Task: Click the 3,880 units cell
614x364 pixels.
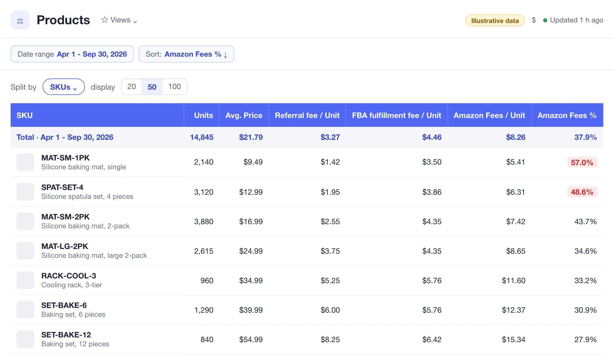Action: click(204, 222)
